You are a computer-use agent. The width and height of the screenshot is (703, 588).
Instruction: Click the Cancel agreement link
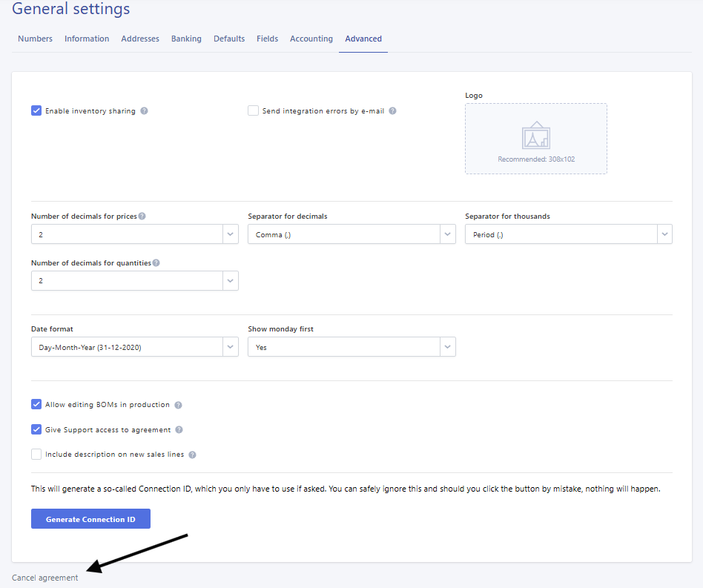point(44,578)
